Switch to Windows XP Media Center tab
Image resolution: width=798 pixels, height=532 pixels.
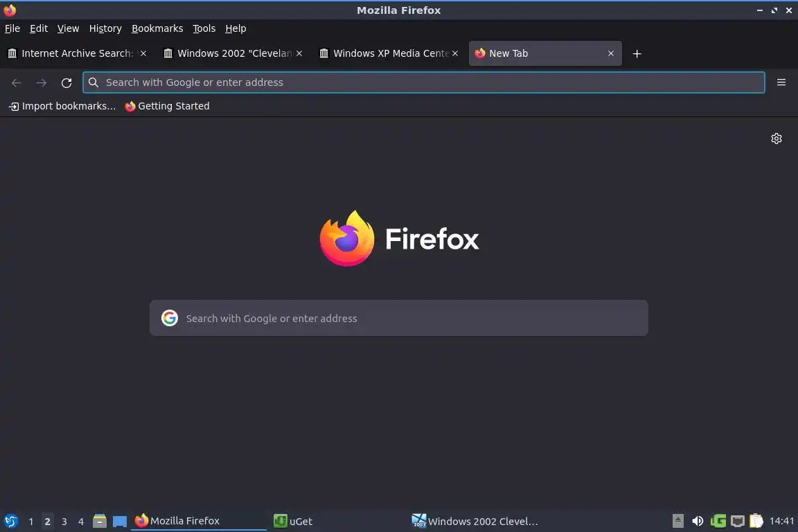[389, 53]
